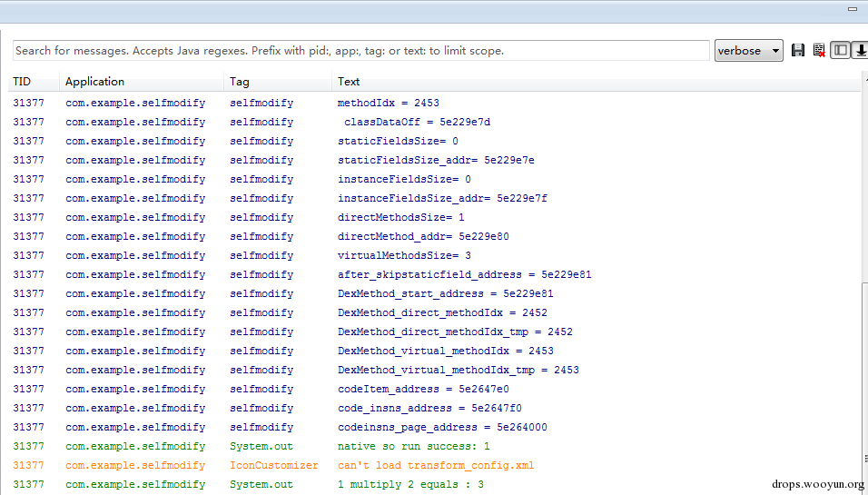The height and width of the screenshot is (495, 868).
Task: Select the Application column header
Action: tap(94, 82)
